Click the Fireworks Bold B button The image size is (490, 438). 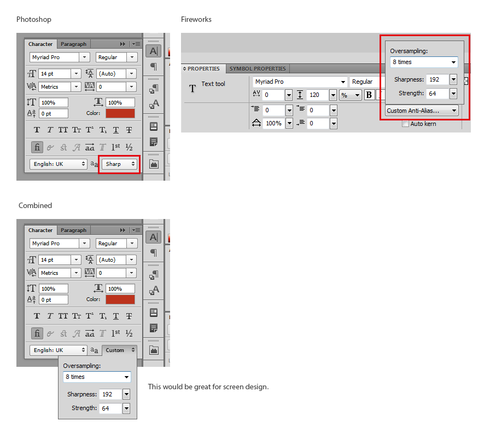point(369,95)
